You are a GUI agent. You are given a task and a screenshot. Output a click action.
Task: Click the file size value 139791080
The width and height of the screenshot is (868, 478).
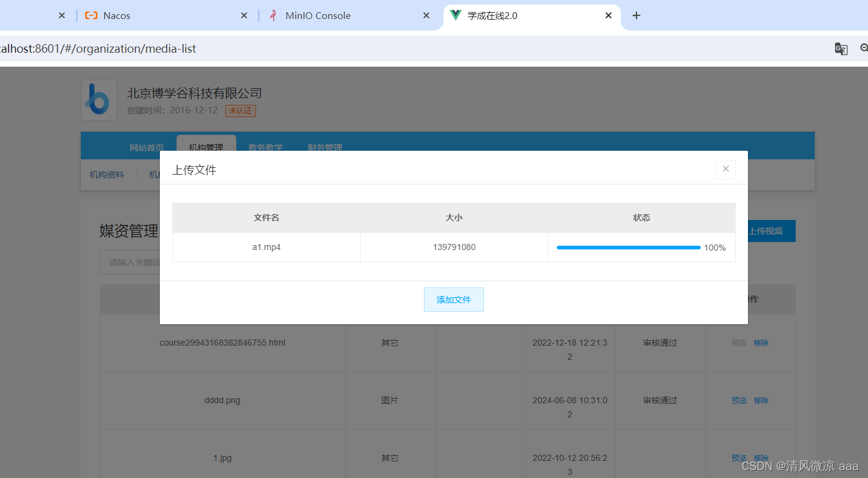pos(454,247)
